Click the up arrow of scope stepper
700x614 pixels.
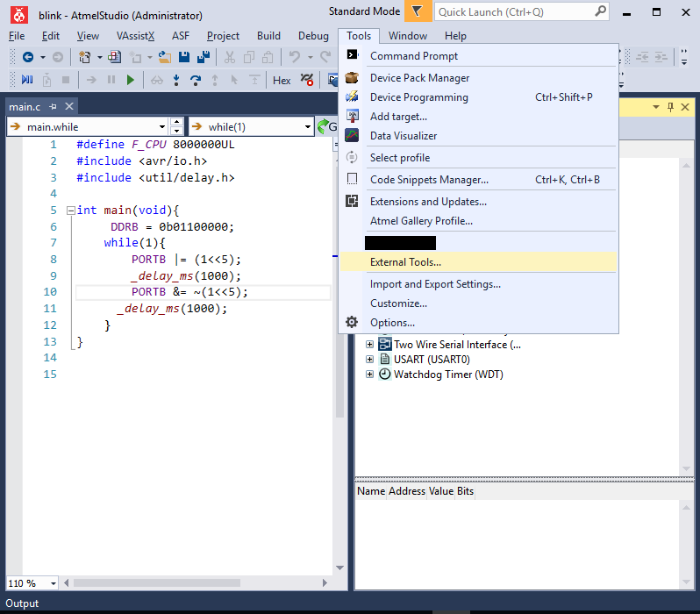[177, 122]
